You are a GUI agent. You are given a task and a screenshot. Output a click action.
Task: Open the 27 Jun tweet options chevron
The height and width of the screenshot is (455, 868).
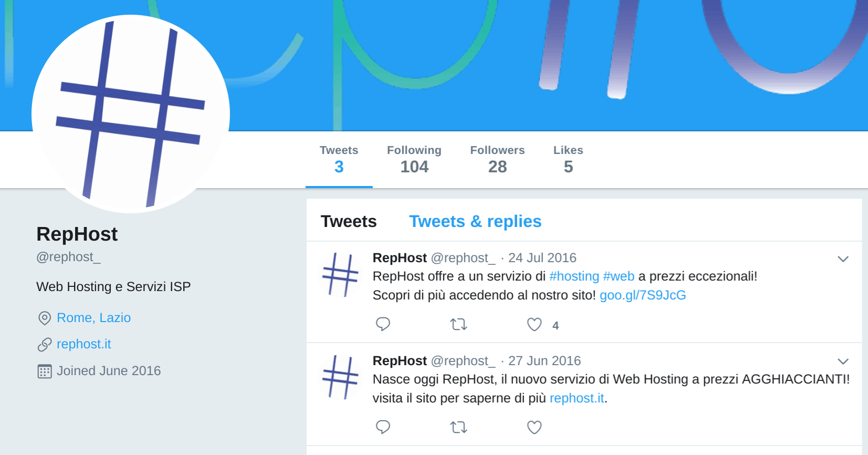[x=843, y=361]
